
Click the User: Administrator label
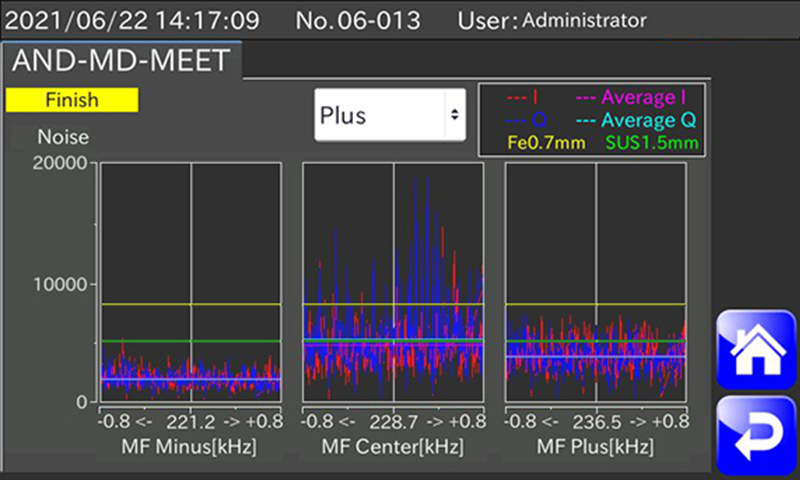coord(552,20)
